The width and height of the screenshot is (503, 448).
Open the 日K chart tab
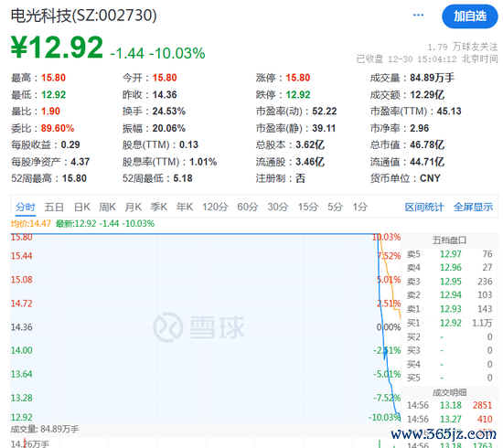[x=82, y=207]
